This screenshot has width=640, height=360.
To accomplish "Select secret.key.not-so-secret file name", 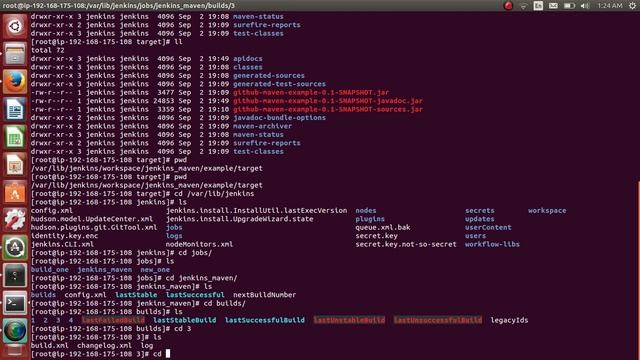I will 406,244.
